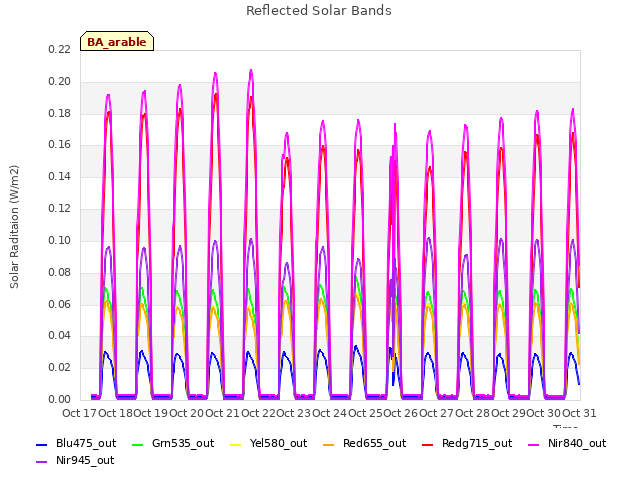Viewport: 640px width, 480px height.
Task: Click the Oct 28 x-axis tick label
Action: [x=473, y=413]
